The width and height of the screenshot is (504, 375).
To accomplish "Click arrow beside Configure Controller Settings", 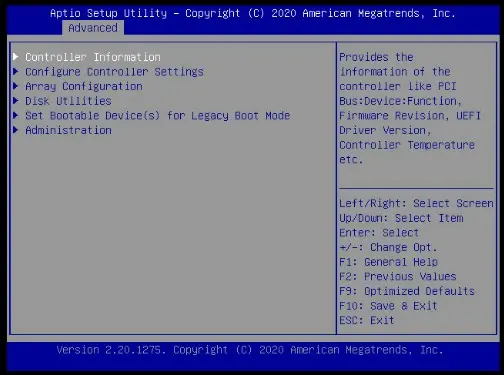I will pyautogui.click(x=16, y=71).
